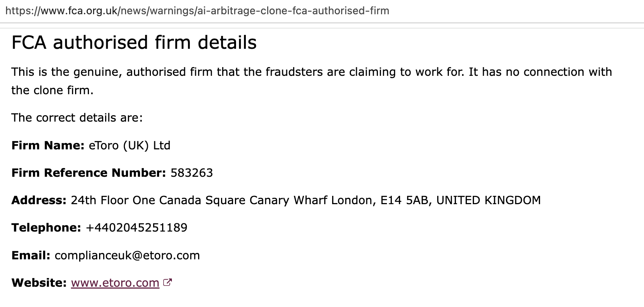Screen dimensions: 644x307
Task: Click the 'Telephone:' bold label
Action: [x=46, y=227]
